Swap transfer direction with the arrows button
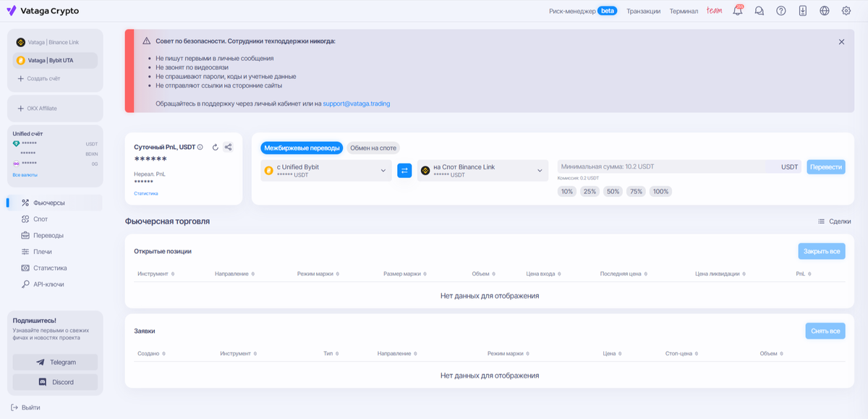This screenshot has width=868, height=419. click(x=404, y=171)
